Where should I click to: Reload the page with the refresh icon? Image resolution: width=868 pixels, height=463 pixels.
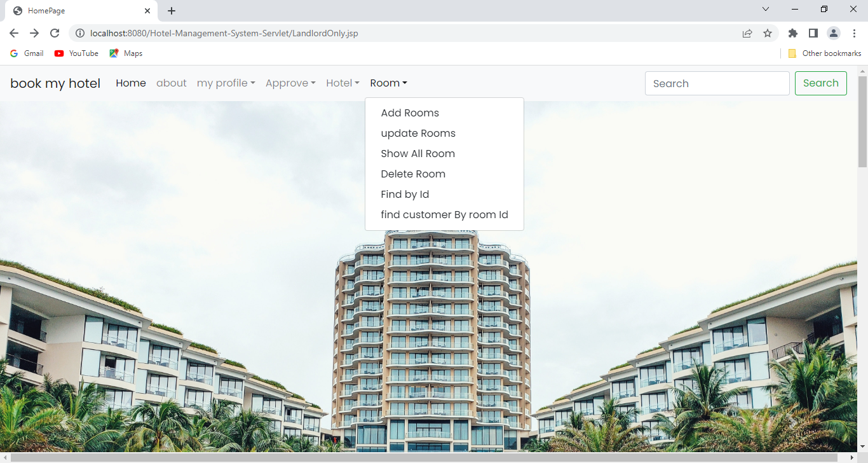[x=55, y=33]
